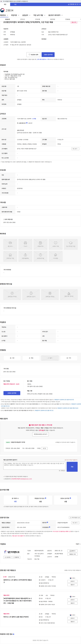
Task: Click 건물 내부 경사로 icon
Action: click(x=69, y=294)
